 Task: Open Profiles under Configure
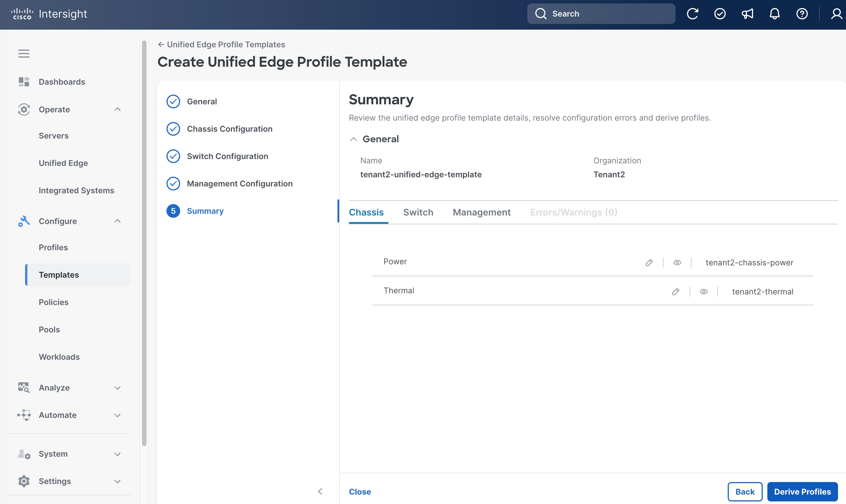click(53, 248)
